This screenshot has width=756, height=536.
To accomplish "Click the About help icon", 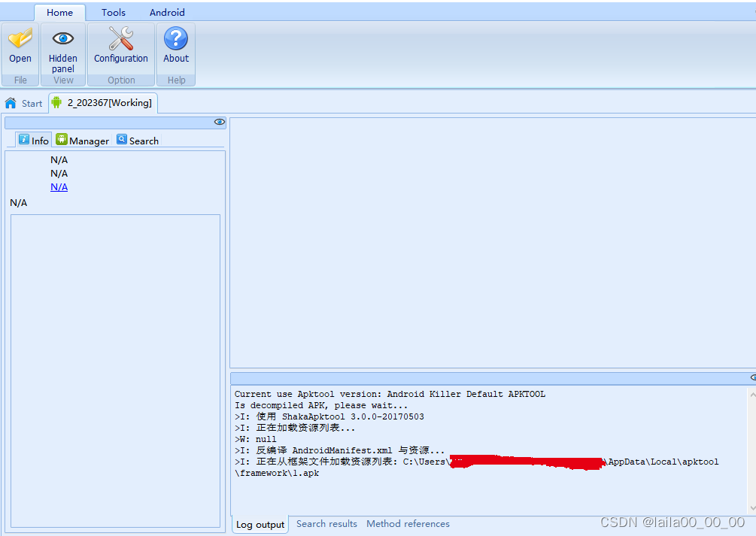I will (x=175, y=39).
